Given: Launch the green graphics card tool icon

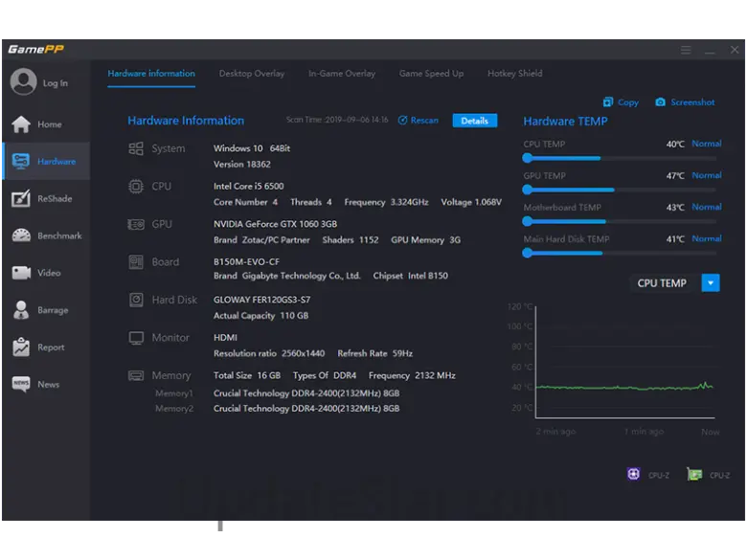Looking at the screenshot, I should point(694,474).
